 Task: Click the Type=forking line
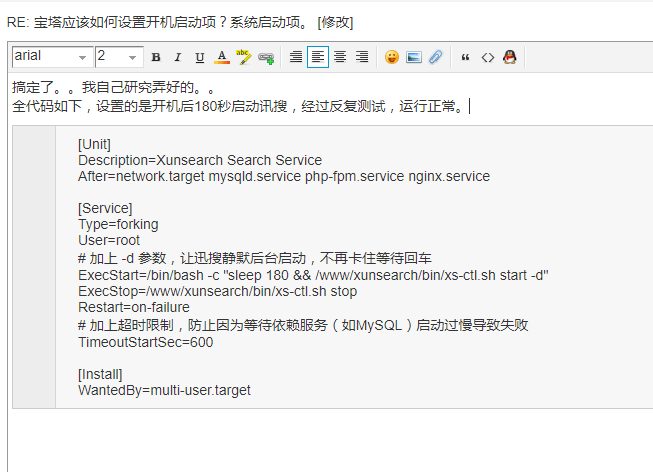click(118, 224)
